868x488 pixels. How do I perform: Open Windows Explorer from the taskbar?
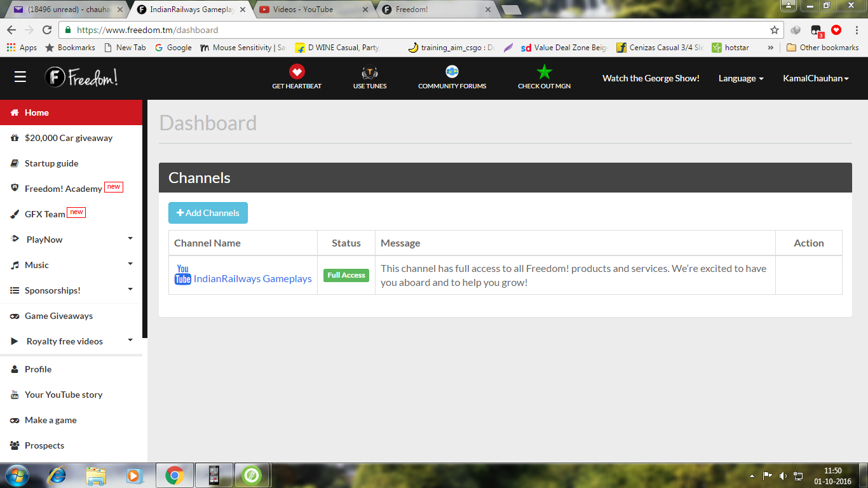(x=96, y=475)
